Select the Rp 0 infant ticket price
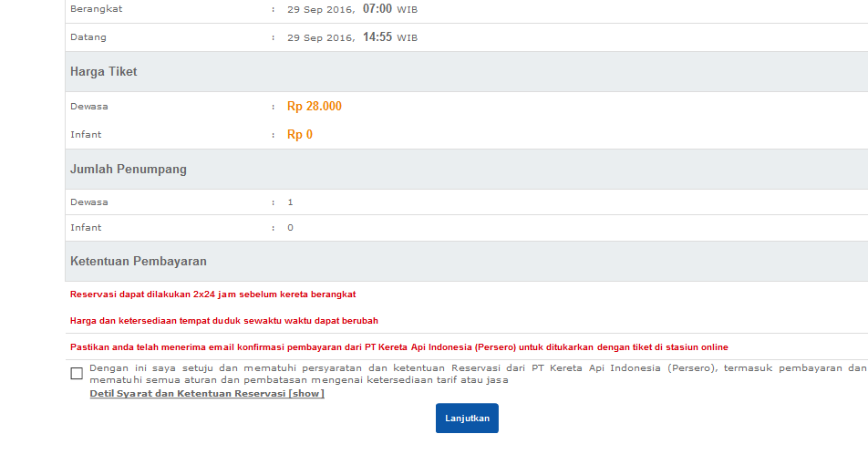 pos(300,135)
